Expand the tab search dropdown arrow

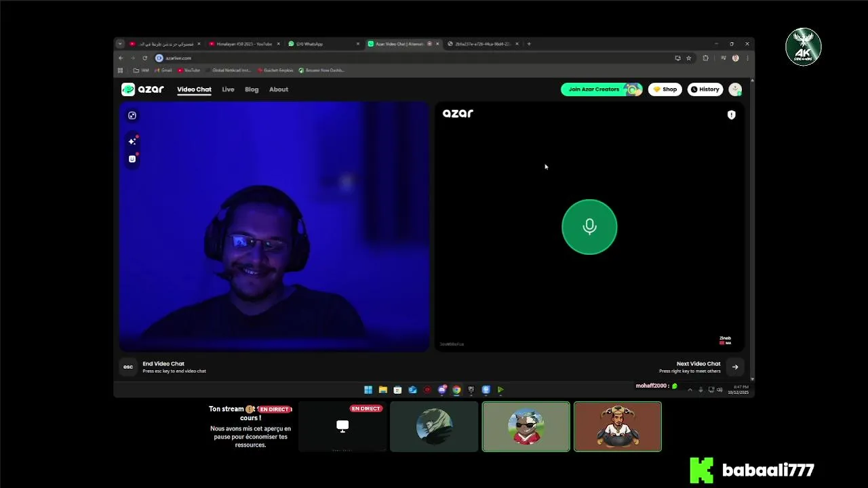tap(120, 44)
